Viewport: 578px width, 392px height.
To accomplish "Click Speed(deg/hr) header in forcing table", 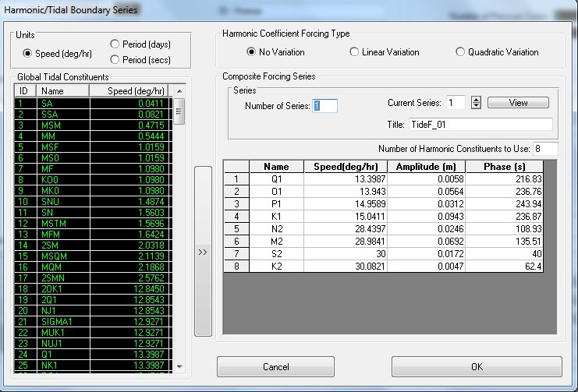I will pyautogui.click(x=346, y=167).
